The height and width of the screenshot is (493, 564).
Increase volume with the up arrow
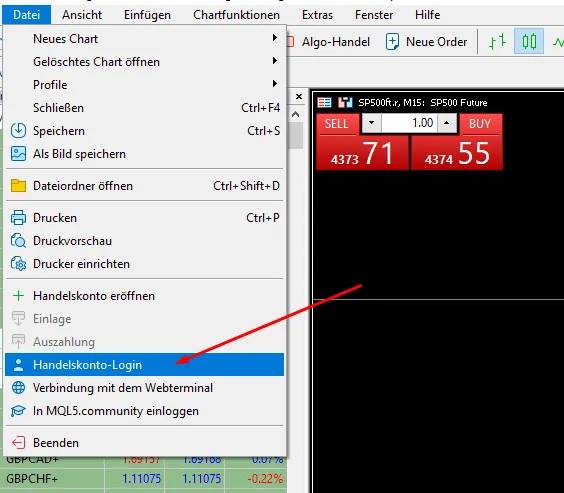coord(446,123)
